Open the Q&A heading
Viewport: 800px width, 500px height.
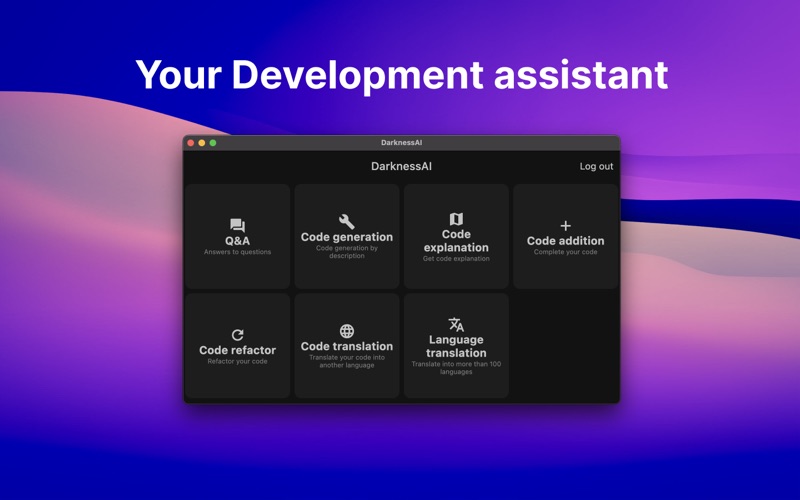237,241
